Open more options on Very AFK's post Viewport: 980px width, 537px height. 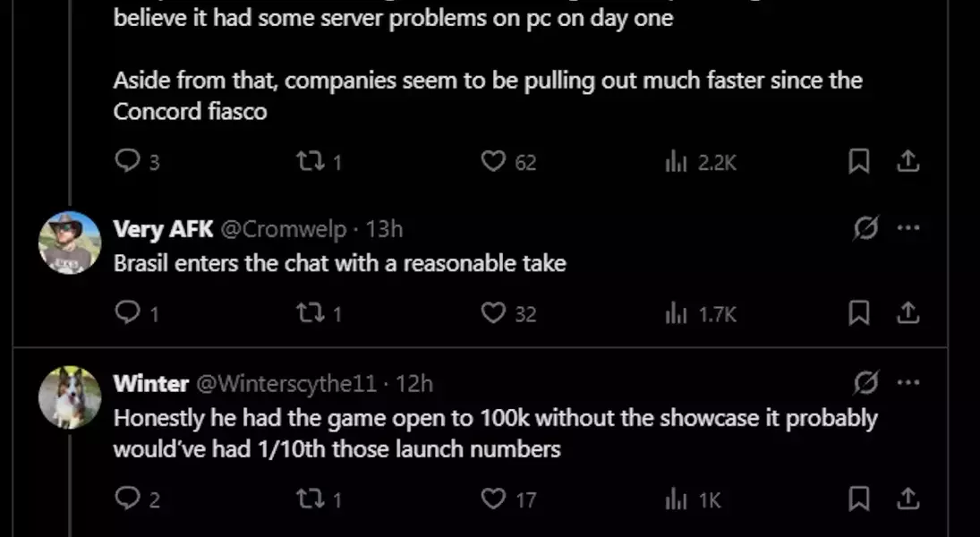(908, 228)
